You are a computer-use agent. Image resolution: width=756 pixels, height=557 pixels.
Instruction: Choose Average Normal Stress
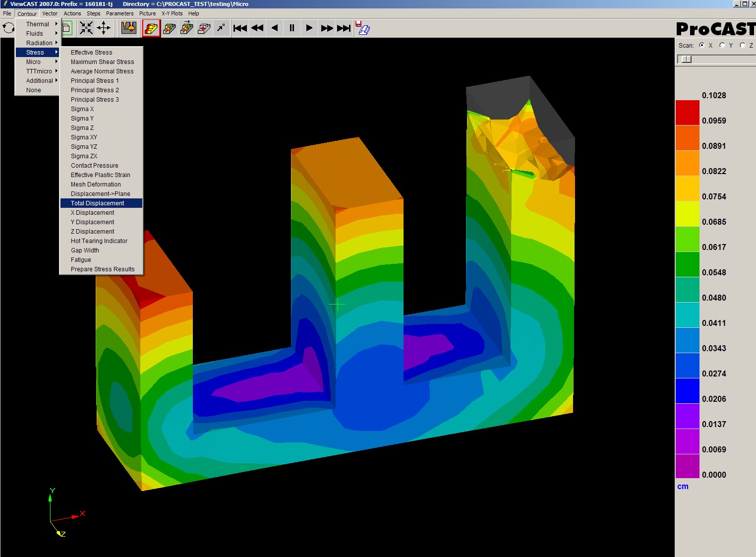click(x=101, y=71)
